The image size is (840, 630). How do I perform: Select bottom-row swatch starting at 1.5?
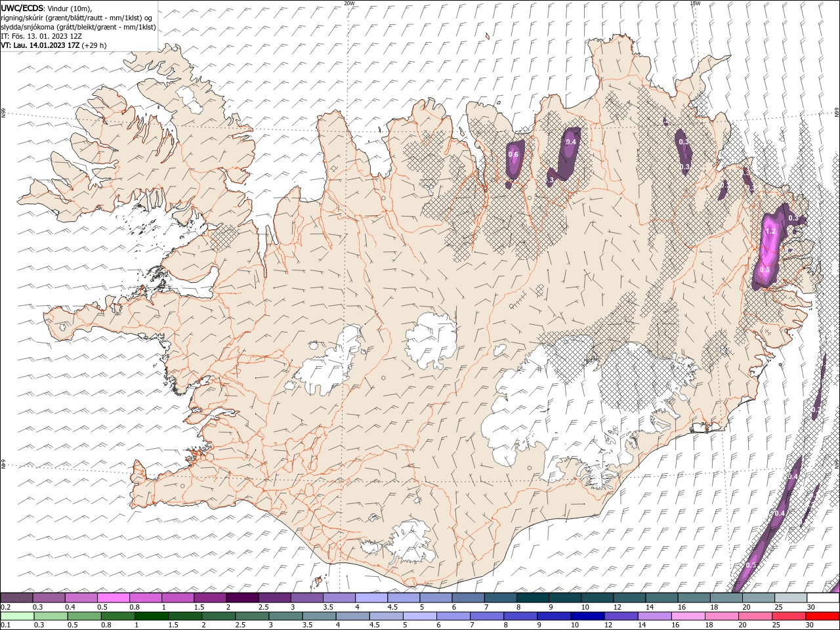(184, 616)
